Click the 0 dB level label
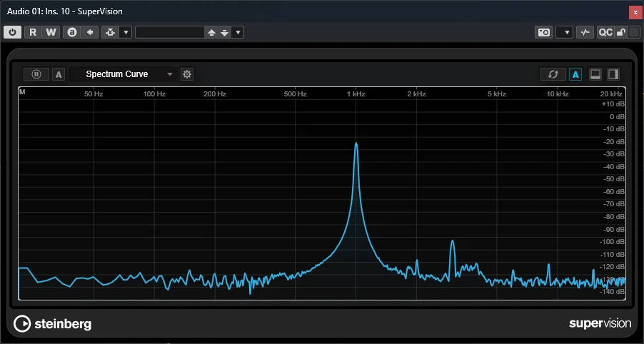The height and width of the screenshot is (344, 644). point(618,116)
